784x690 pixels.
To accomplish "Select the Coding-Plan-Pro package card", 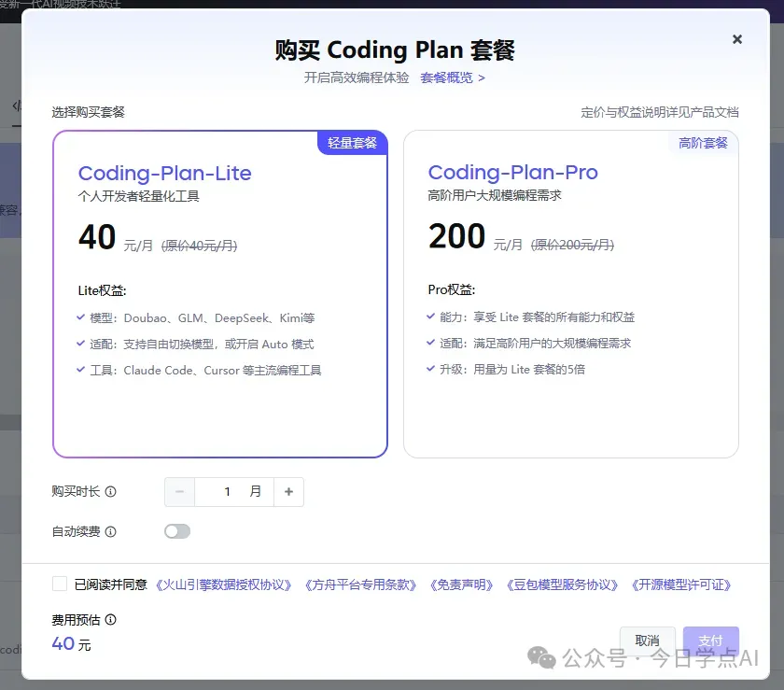I will pyautogui.click(x=570, y=294).
